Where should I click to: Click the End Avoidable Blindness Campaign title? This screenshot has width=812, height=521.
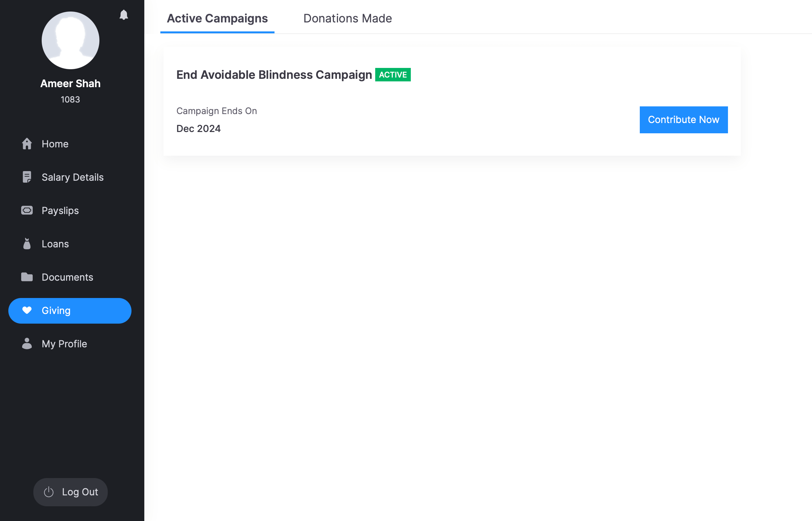click(274, 75)
